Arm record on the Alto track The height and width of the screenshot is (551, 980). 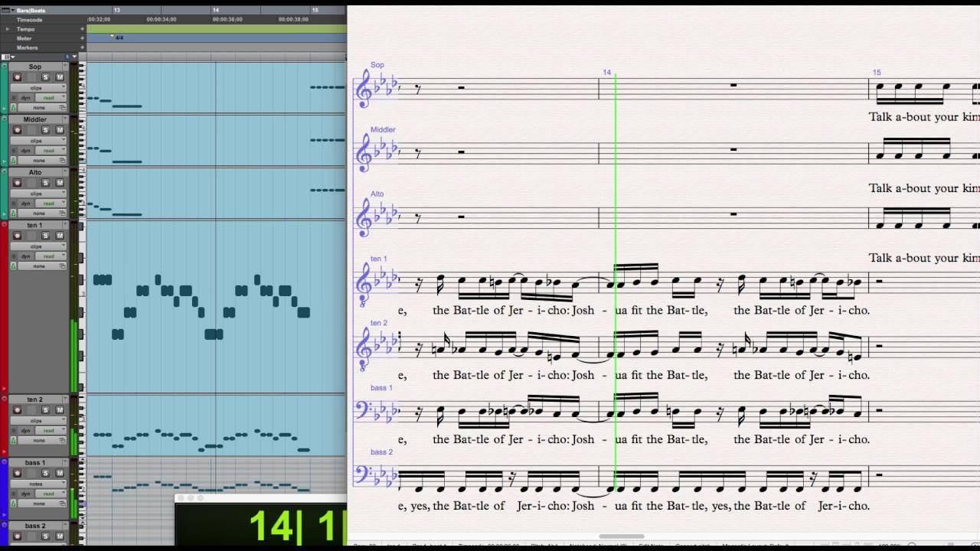[17, 183]
